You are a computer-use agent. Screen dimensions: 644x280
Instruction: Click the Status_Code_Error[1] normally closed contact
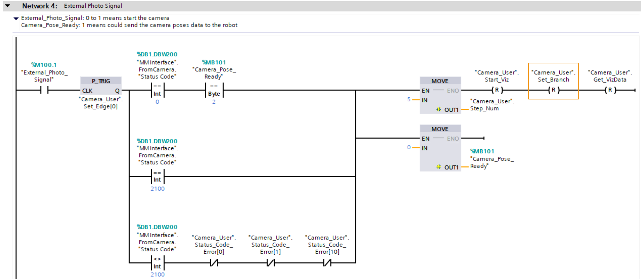pos(270,263)
